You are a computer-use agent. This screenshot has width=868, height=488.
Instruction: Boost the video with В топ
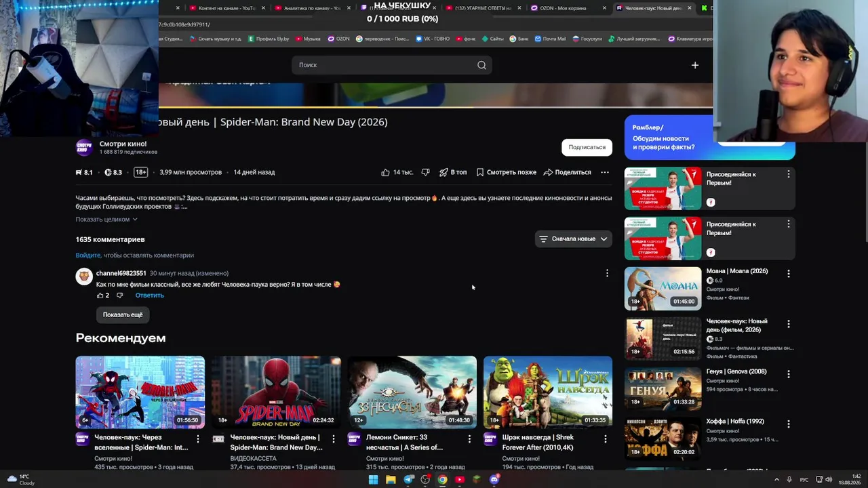453,172
